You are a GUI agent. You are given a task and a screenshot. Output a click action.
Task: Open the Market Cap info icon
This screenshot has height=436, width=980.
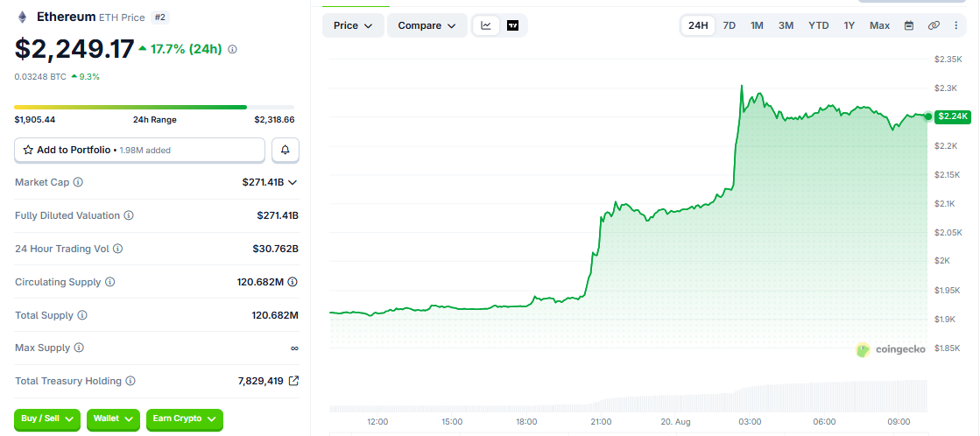(x=78, y=182)
